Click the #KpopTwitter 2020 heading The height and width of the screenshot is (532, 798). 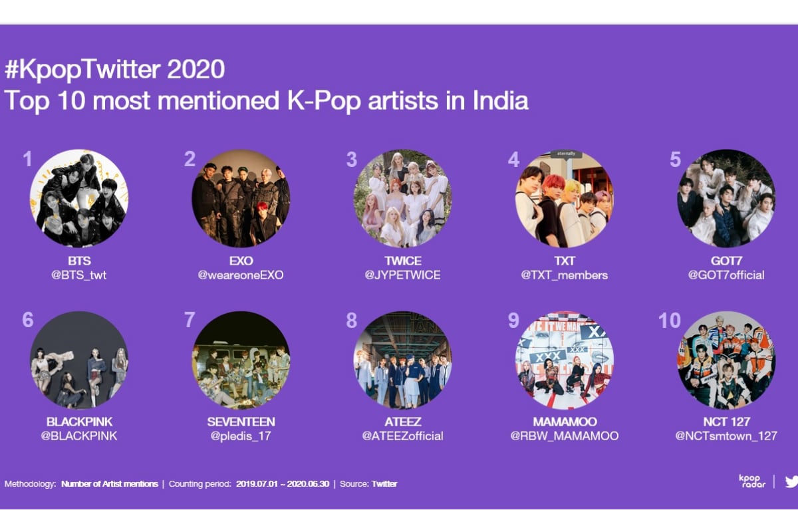click(114, 70)
